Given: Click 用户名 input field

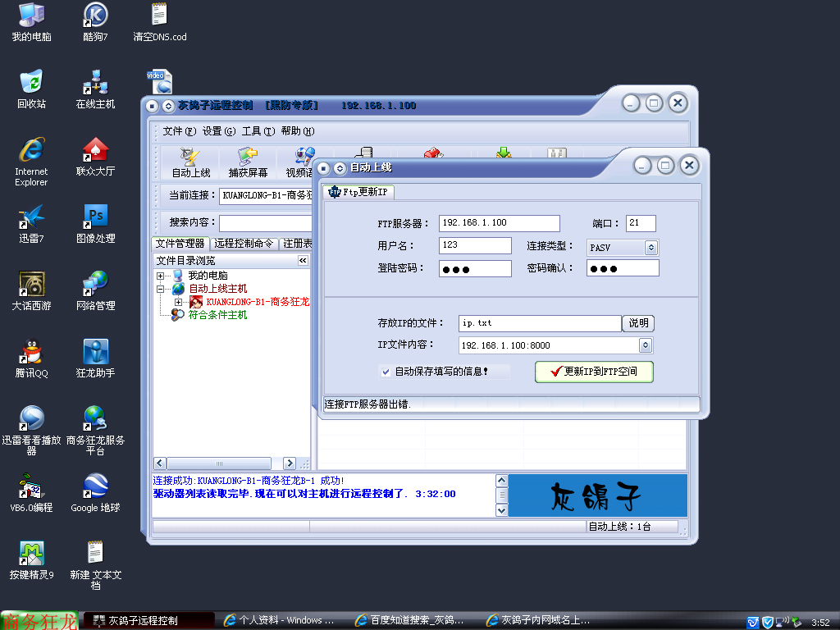Looking at the screenshot, I should 475,245.
